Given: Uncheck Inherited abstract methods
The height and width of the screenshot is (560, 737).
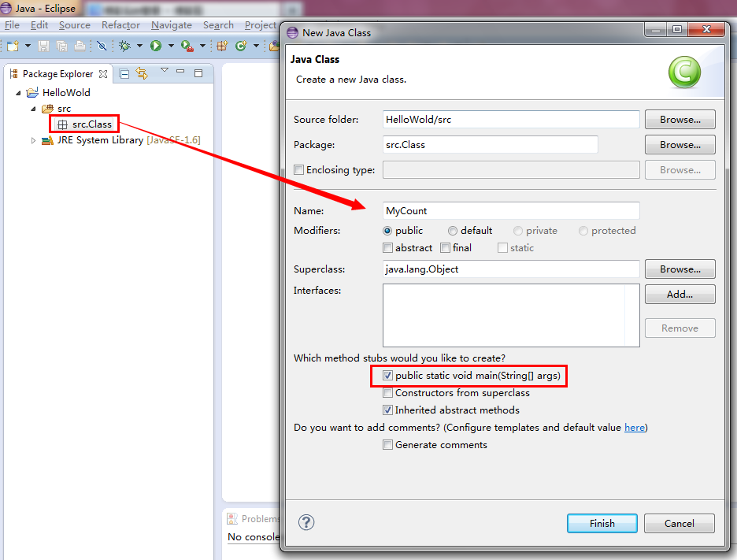Looking at the screenshot, I should click(387, 410).
